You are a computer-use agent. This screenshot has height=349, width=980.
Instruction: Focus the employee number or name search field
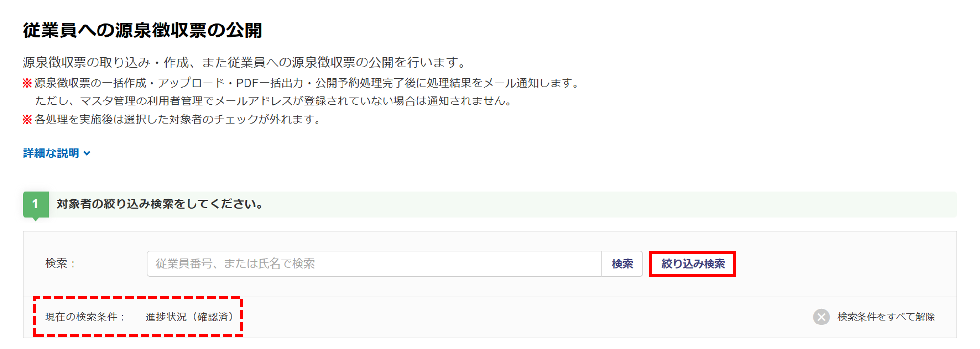pyautogui.click(x=374, y=264)
